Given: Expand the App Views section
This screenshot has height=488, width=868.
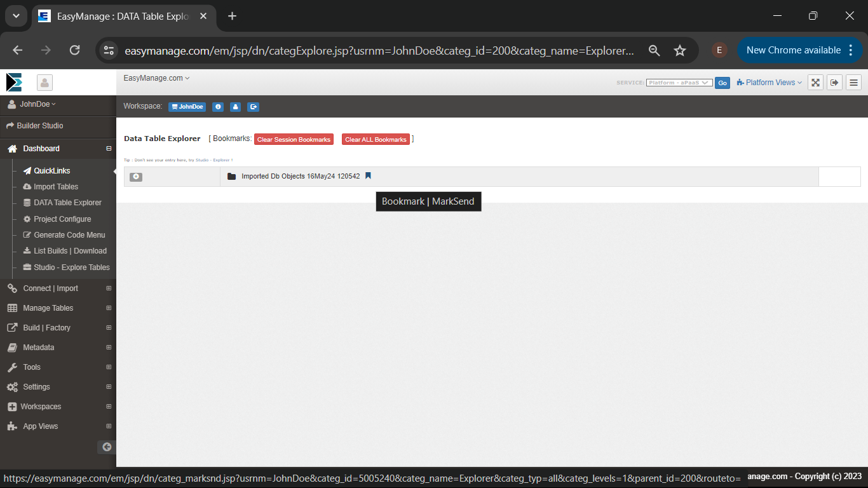Looking at the screenshot, I should coord(109,426).
